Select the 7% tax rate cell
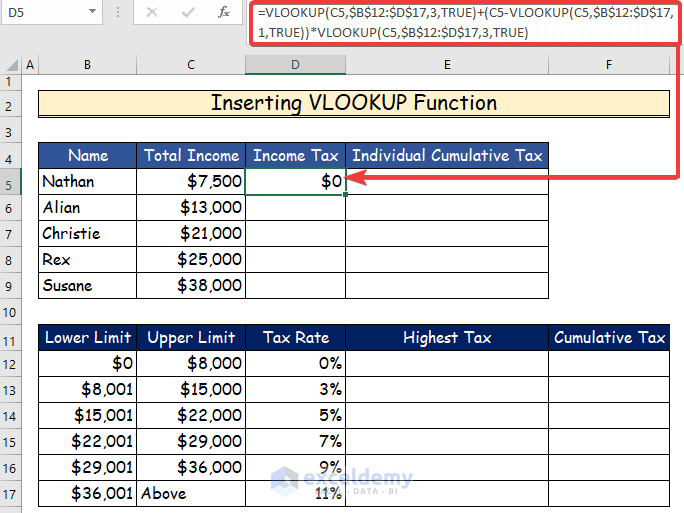 [x=295, y=441]
